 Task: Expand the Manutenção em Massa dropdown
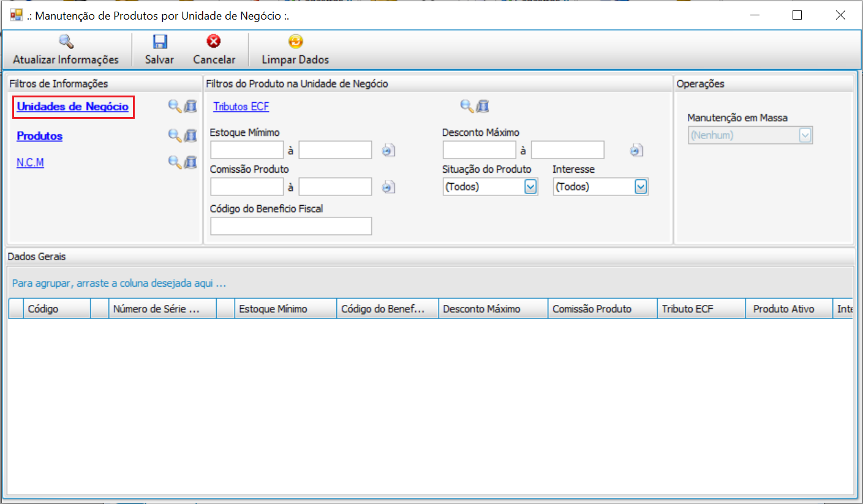[805, 135]
